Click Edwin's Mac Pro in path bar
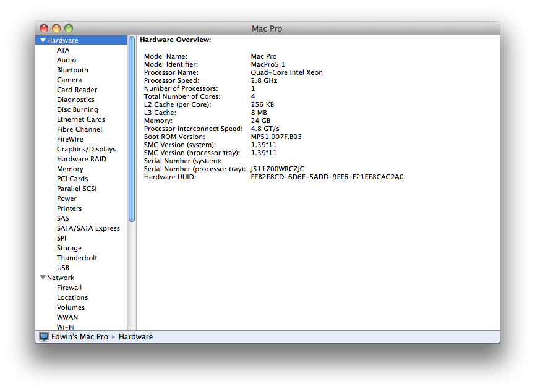This screenshot has width=535, height=392. pos(80,337)
